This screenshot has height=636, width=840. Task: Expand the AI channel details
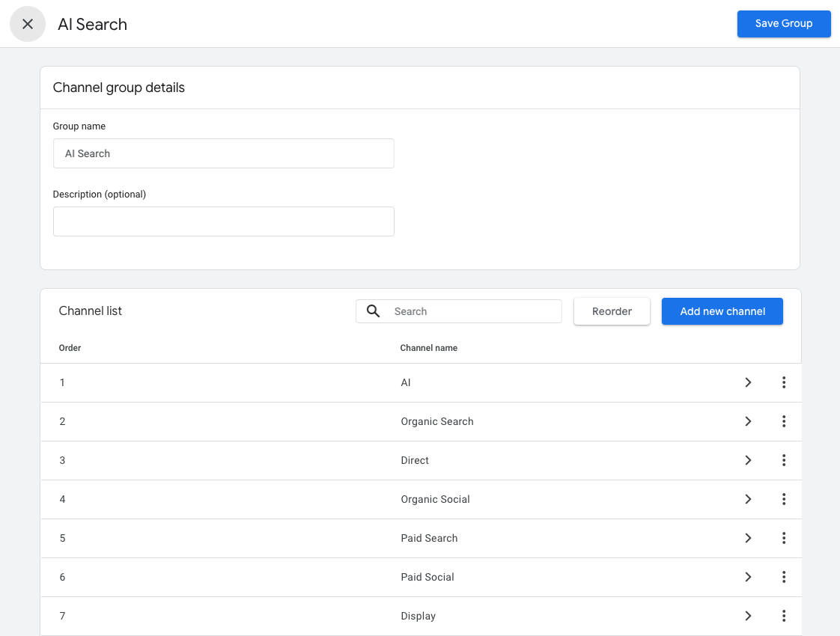747,382
